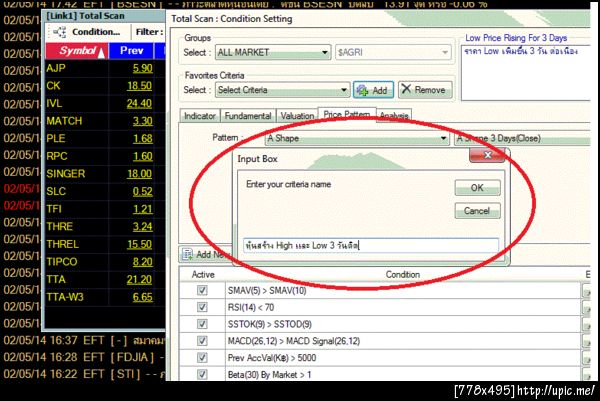Click edit icon for Prev AccVal row
The width and height of the screenshot is (600, 401).
click(586, 359)
